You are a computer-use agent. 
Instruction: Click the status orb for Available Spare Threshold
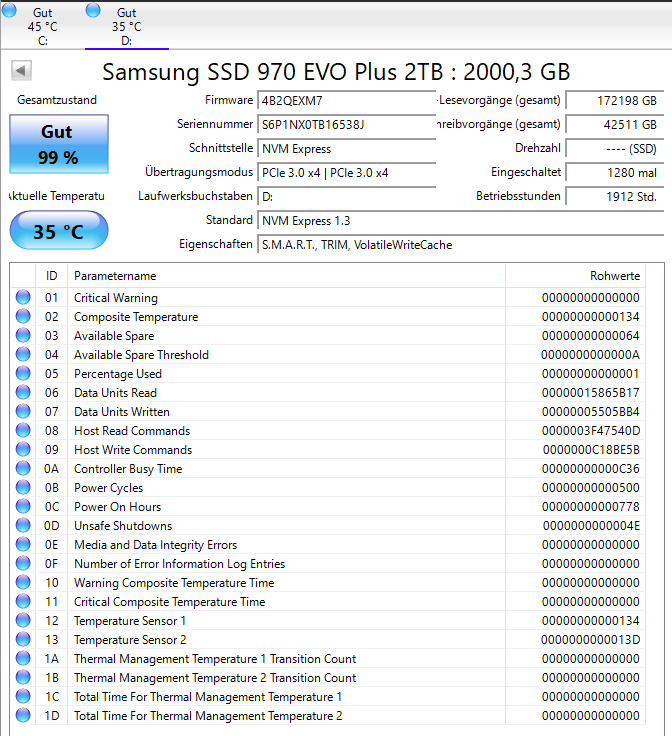pyautogui.click(x=23, y=354)
